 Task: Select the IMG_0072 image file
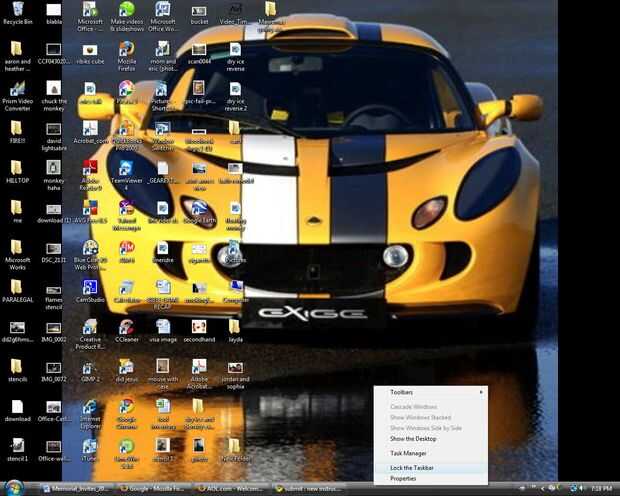click(x=54, y=371)
